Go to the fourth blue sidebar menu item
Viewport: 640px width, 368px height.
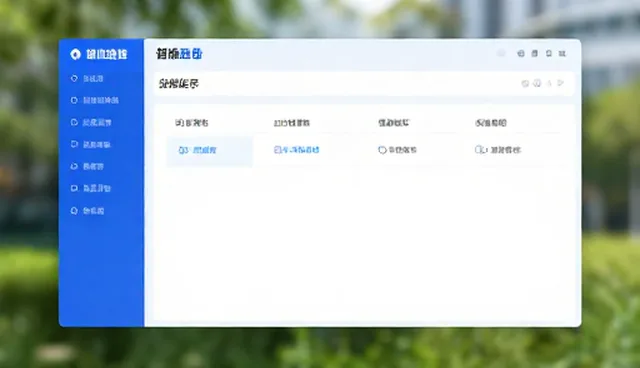(91, 144)
